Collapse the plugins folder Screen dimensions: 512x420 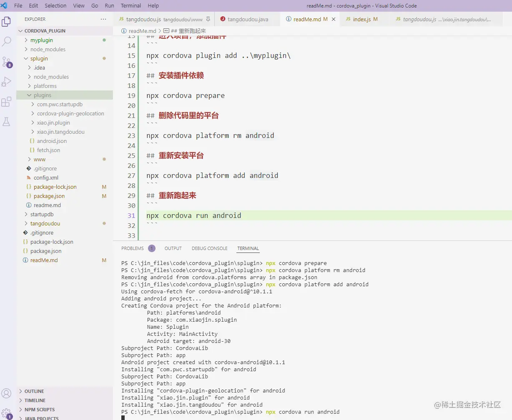point(29,95)
